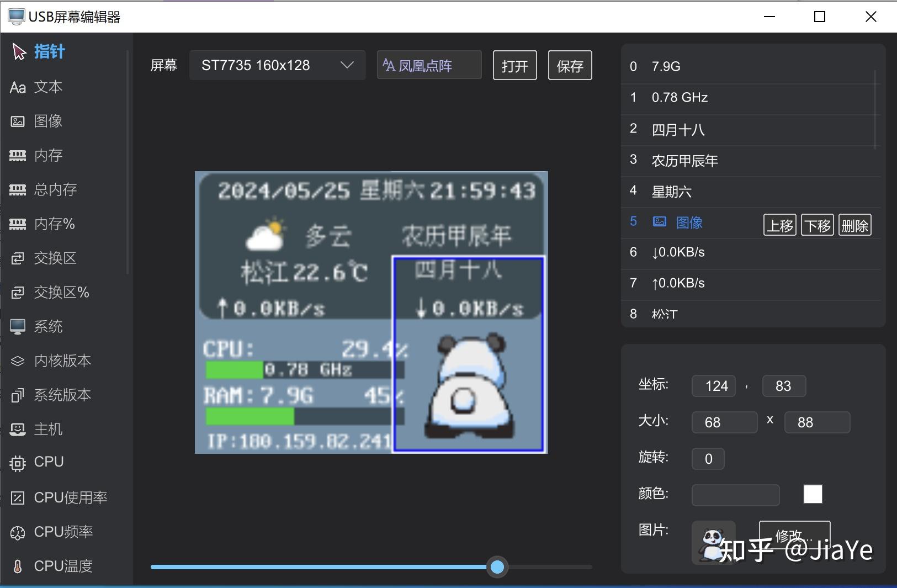Click the 松江 22.6℃ text on canvas

(x=304, y=272)
